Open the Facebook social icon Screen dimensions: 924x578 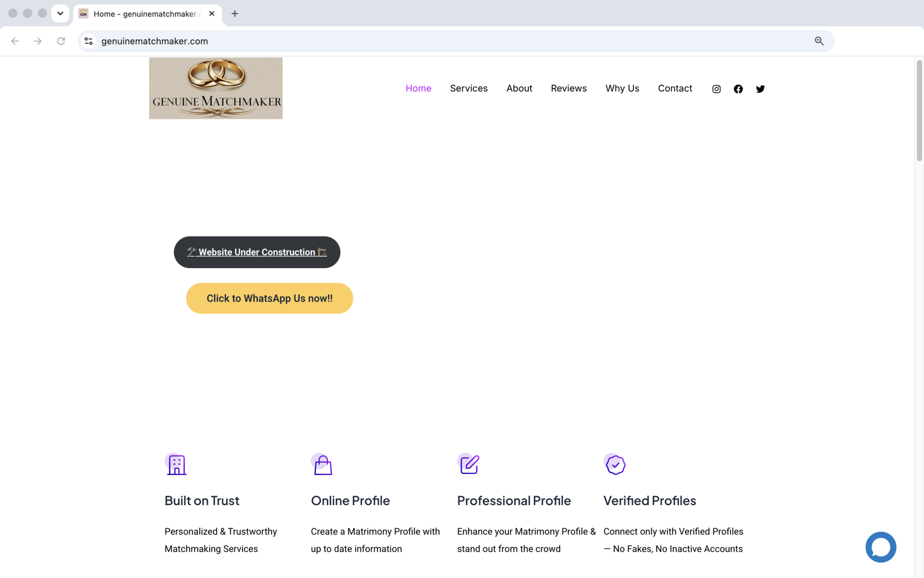(x=738, y=89)
